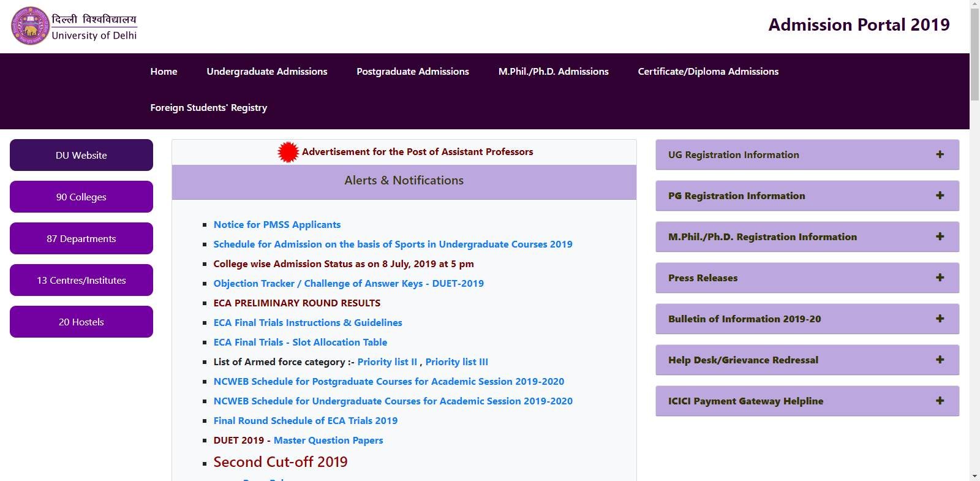Go to Postgraduate Admissions in navigation

click(x=413, y=72)
